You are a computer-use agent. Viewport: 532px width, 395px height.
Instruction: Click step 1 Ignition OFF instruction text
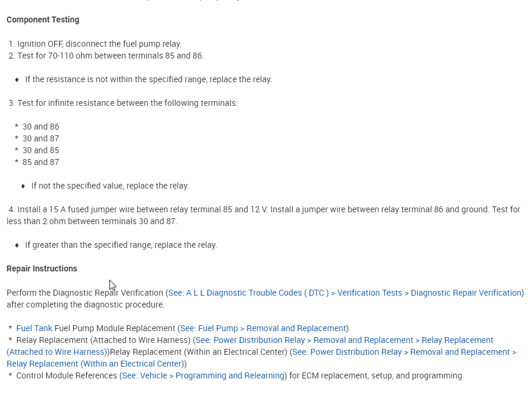click(x=99, y=44)
